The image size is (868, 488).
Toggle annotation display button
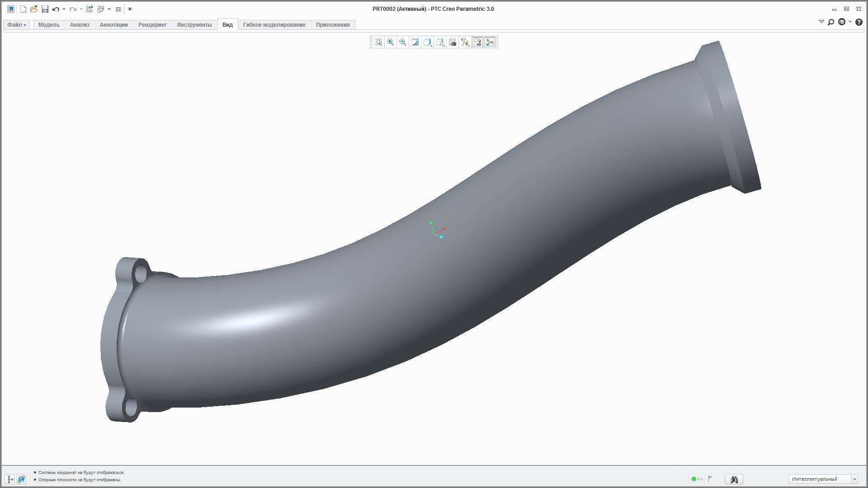click(x=477, y=42)
